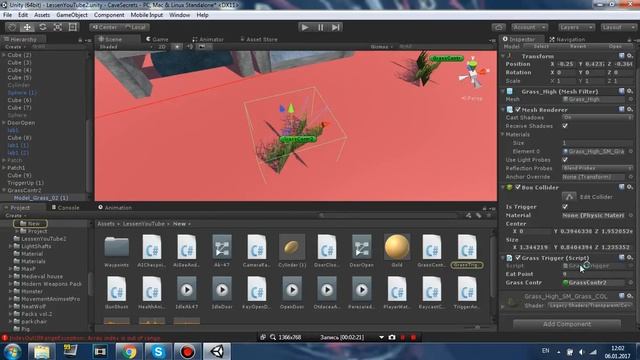640x360 pixels.
Task: Open the GameObject menu
Action: [x=72, y=15]
